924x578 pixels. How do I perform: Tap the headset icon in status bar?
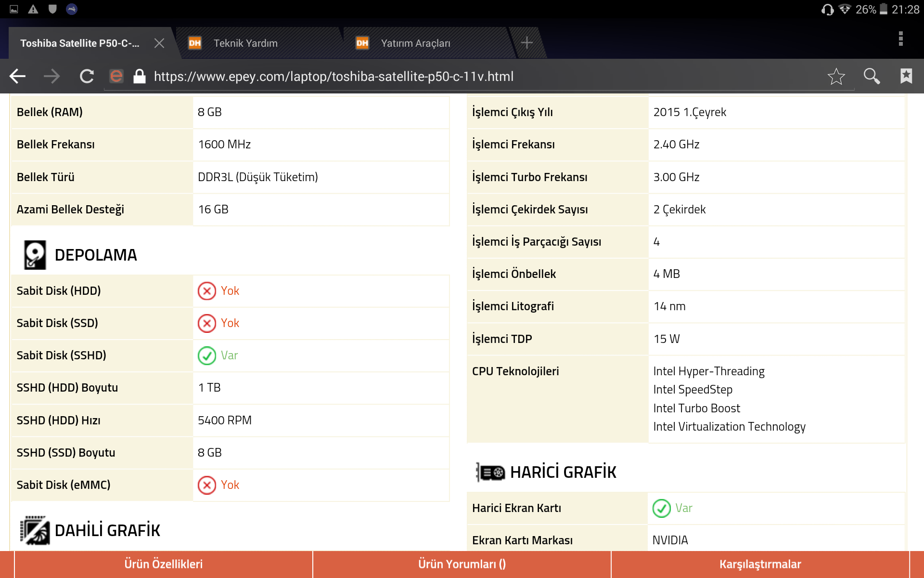(x=828, y=10)
